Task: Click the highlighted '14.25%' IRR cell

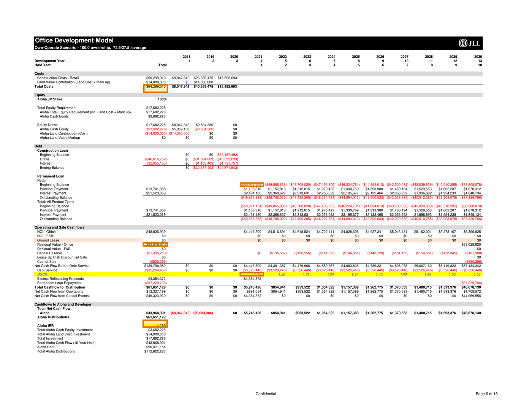Action: (155, 324)
